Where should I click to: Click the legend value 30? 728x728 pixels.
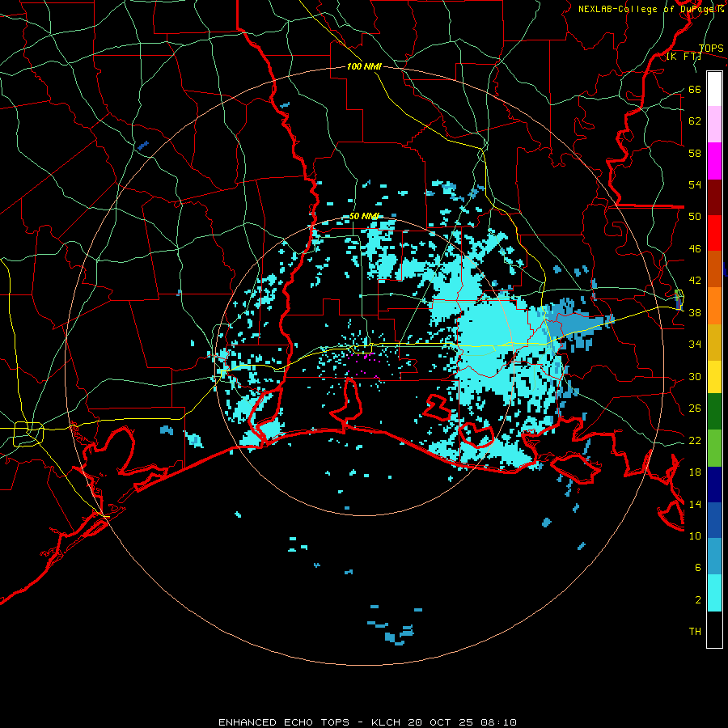coord(695,376)
